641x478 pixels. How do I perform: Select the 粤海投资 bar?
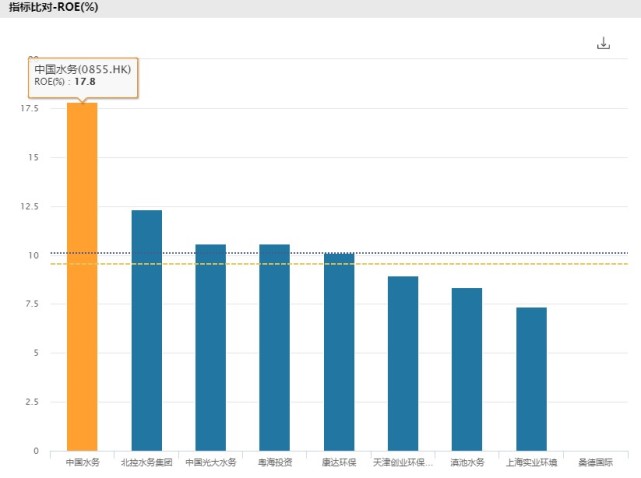point(275,348)
